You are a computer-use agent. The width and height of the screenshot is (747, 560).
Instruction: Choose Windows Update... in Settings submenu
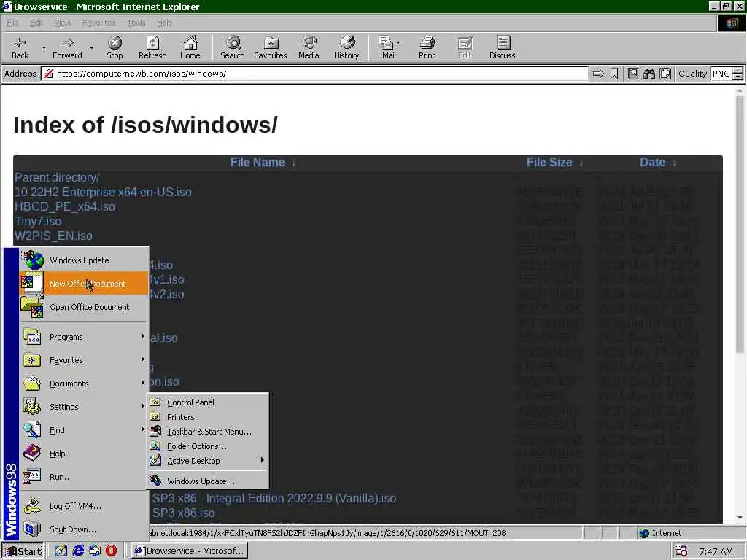[x=208, y=481]
